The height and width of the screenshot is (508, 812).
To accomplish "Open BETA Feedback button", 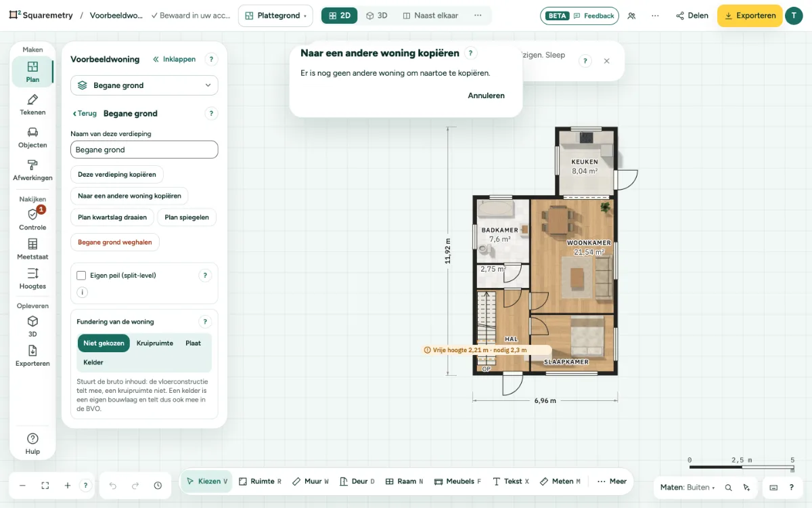I will [579, 16].
